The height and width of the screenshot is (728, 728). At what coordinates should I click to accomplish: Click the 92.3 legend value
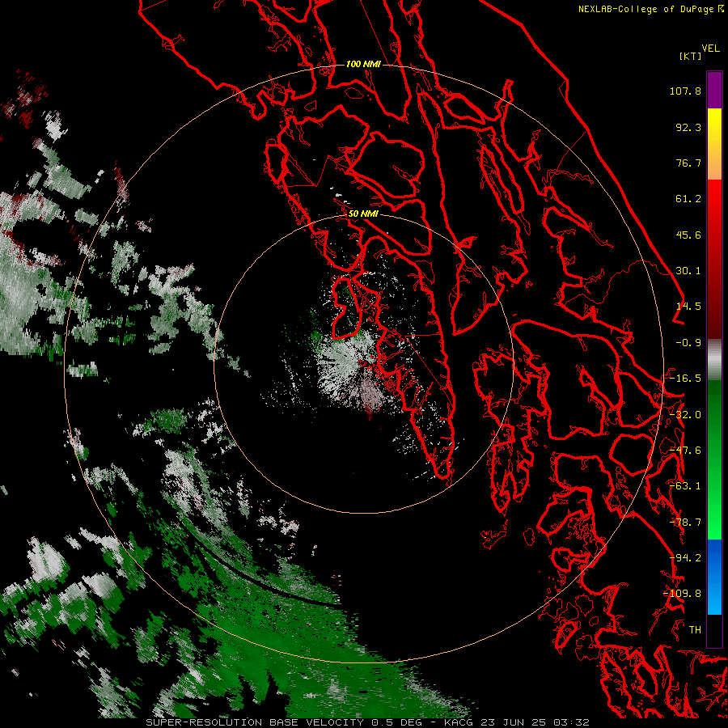coord(688,127)
